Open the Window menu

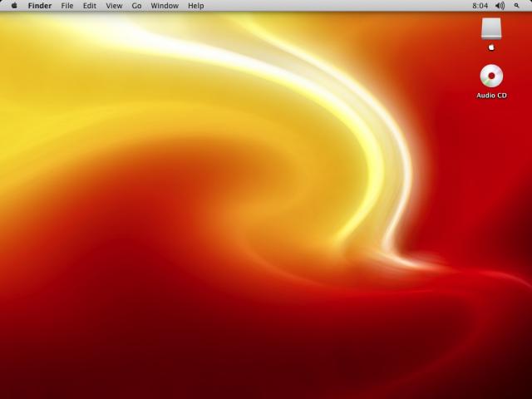click(165, 6)
